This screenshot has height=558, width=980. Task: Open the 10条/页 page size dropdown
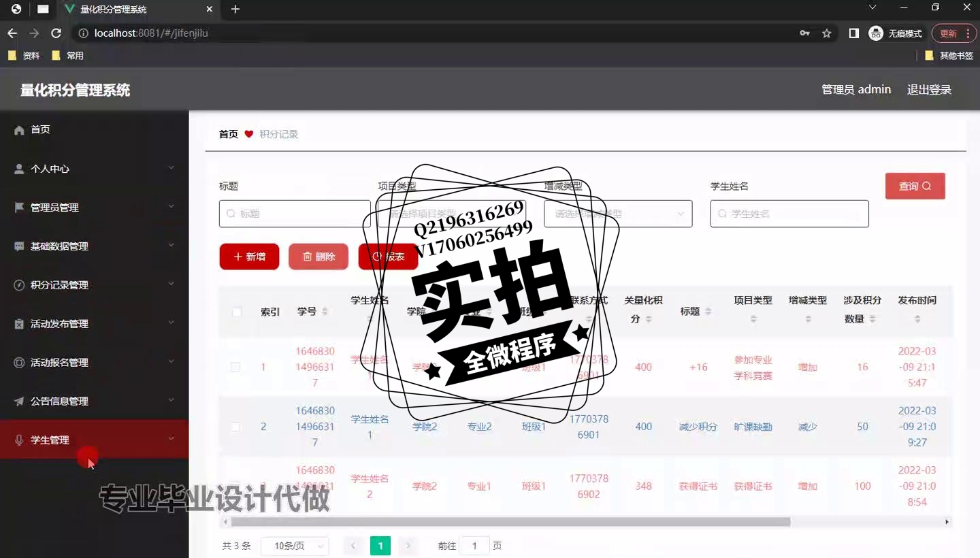(295, 546)
